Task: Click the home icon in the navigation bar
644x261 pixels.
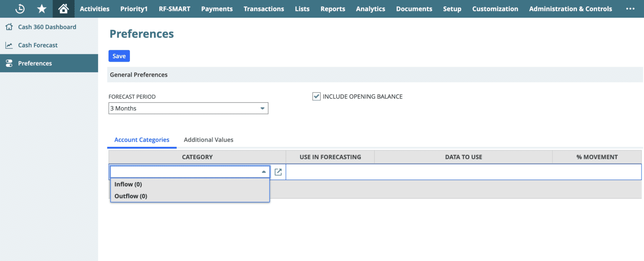Action: (x=63, y=8)
